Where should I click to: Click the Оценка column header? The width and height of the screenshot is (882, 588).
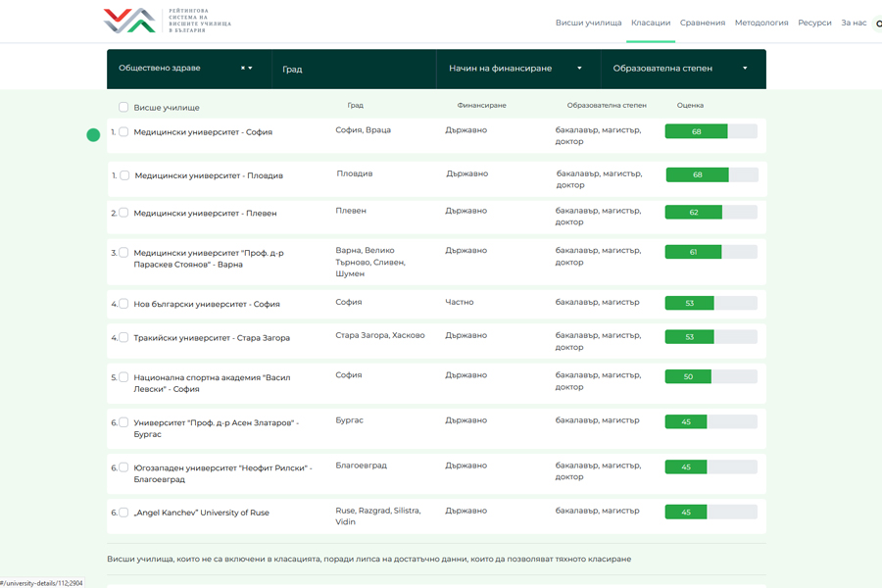pyautogui.click(x=690, y=105)
